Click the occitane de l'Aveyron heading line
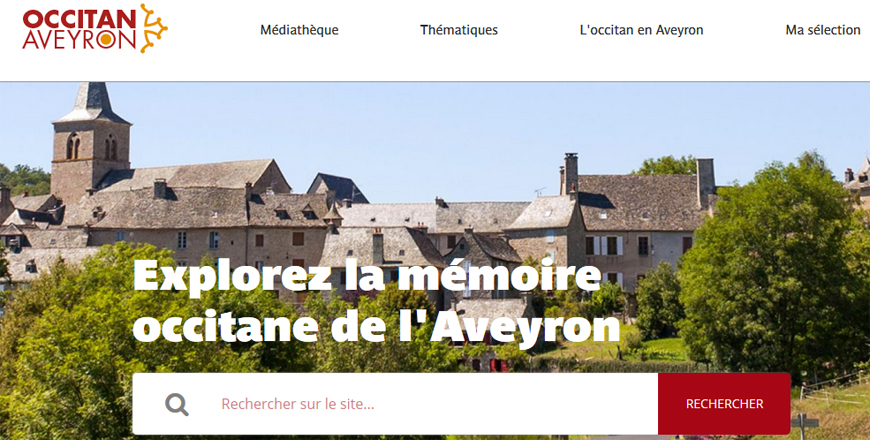 point(376,326)
